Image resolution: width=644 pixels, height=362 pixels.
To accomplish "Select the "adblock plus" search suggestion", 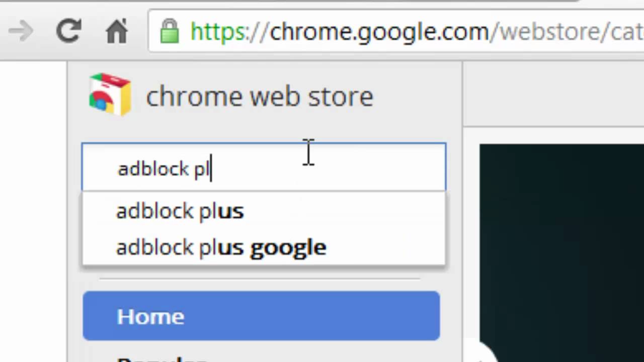I will point(180,211).
